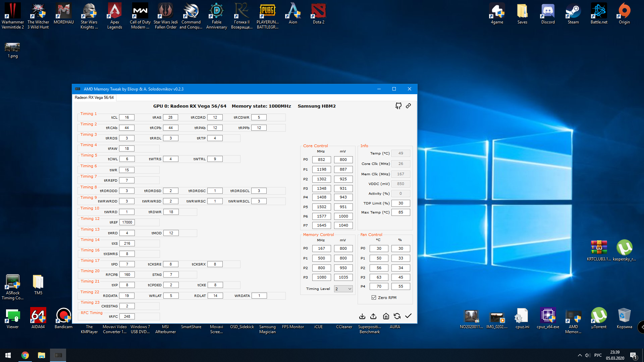
Task: Click the home reset-to-defaults icon
Action: point(386,316)
